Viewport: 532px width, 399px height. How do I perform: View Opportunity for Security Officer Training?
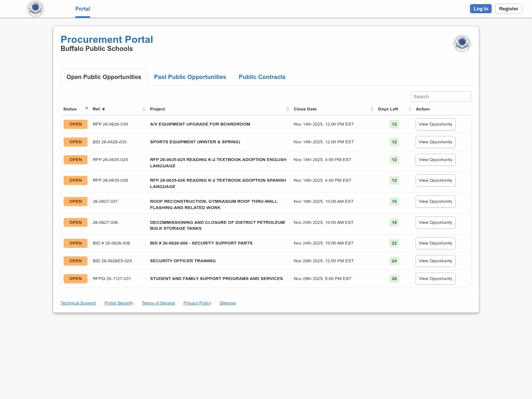(435, 261)
